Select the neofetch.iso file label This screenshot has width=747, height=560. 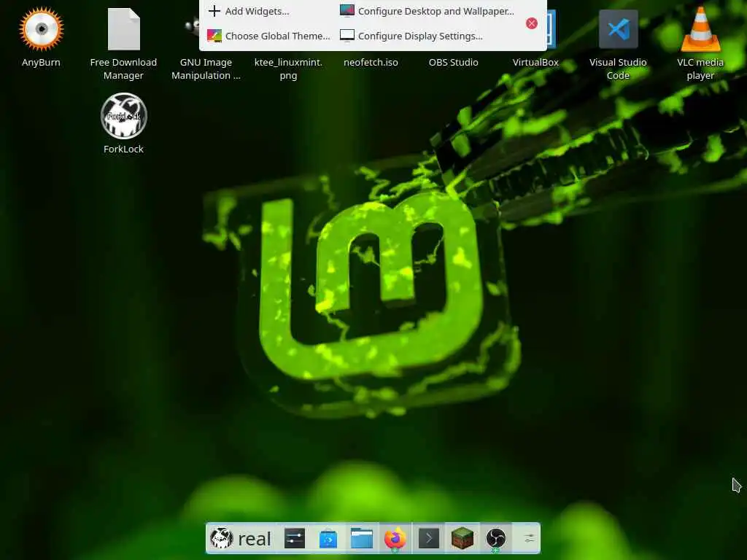371,63
